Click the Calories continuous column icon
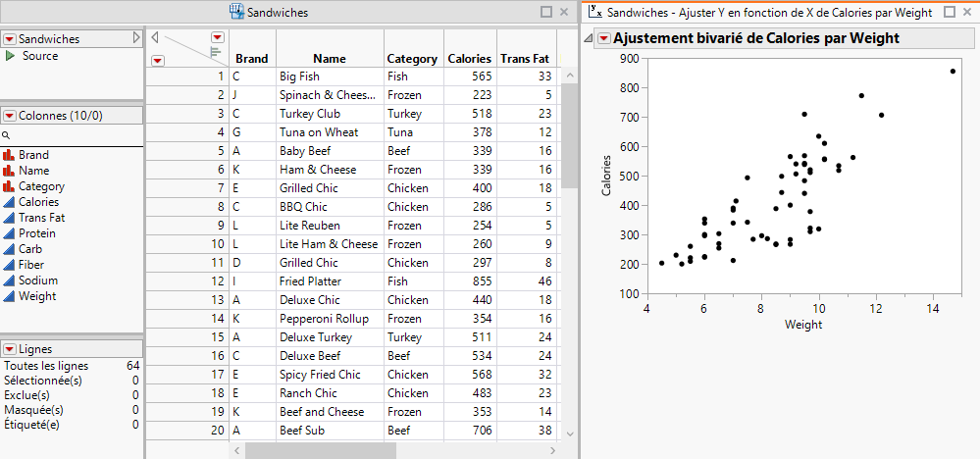The height and width of the screenshot is (459, 980). tap(9, 202)
